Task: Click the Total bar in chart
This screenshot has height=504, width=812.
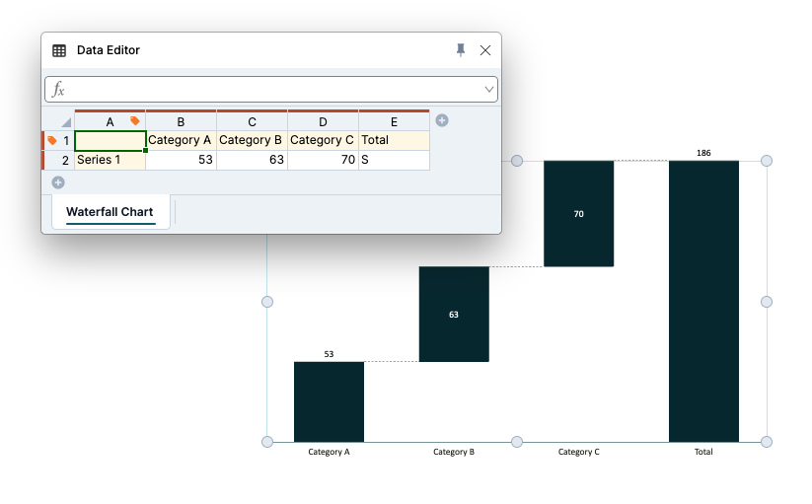Action: pyautogui.click(x=703, y=301)
